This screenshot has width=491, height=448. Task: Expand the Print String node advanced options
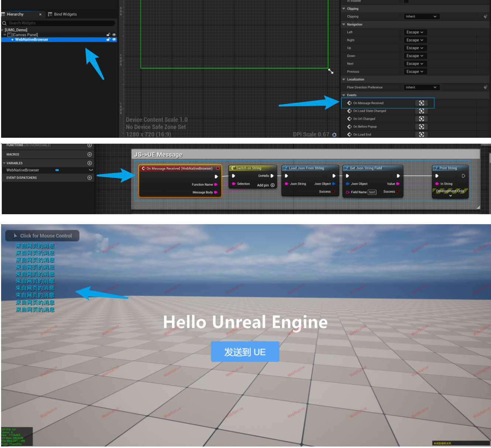click(450, 196)
